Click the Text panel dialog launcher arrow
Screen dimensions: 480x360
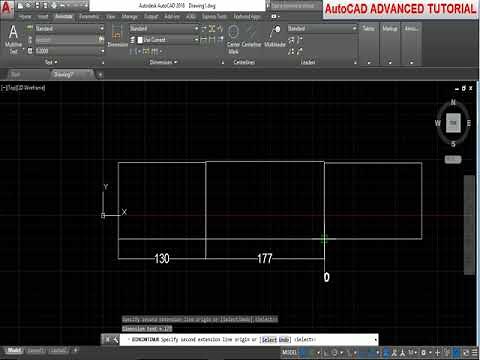click(x=103, y=62)
